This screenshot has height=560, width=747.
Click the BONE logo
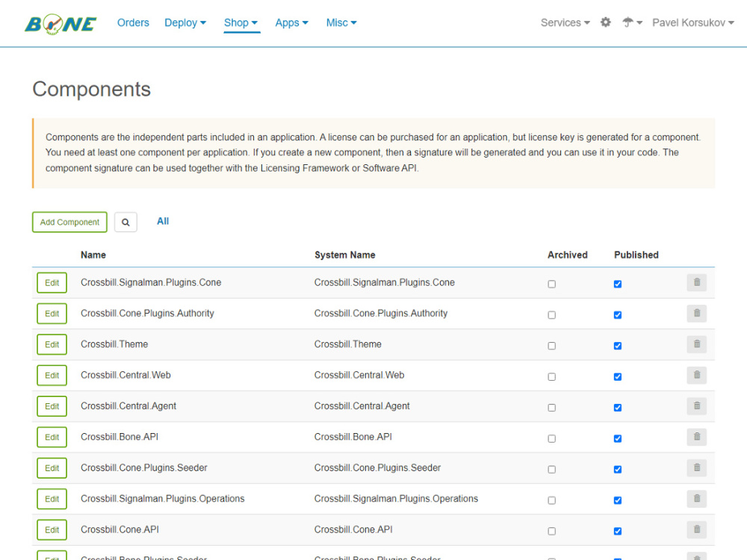tap(61, 25)
